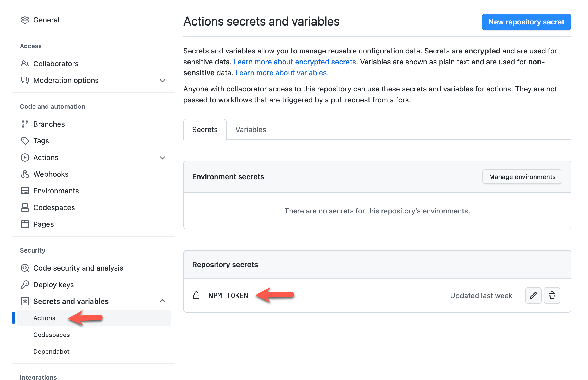The width and height of the screenshot is (588, 380).
Task: Click the Webhooks icon in the sidebar
Action: pyautogui.click(x=25, y=174)
